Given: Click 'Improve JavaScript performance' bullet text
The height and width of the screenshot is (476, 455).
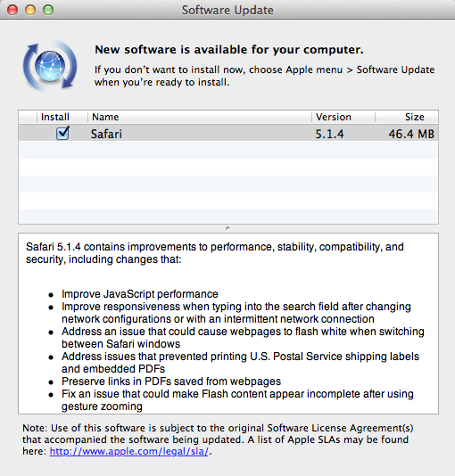Looking at the screenshot, I should (x=140, y=294).
